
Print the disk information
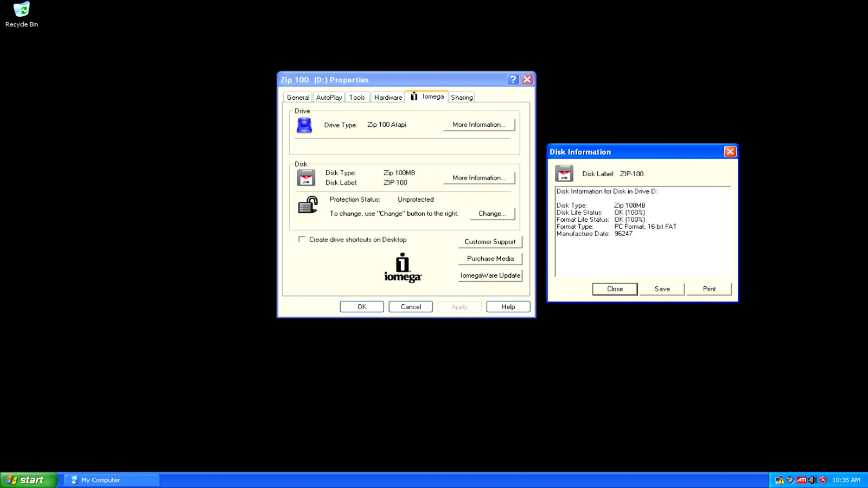[709, 289]
